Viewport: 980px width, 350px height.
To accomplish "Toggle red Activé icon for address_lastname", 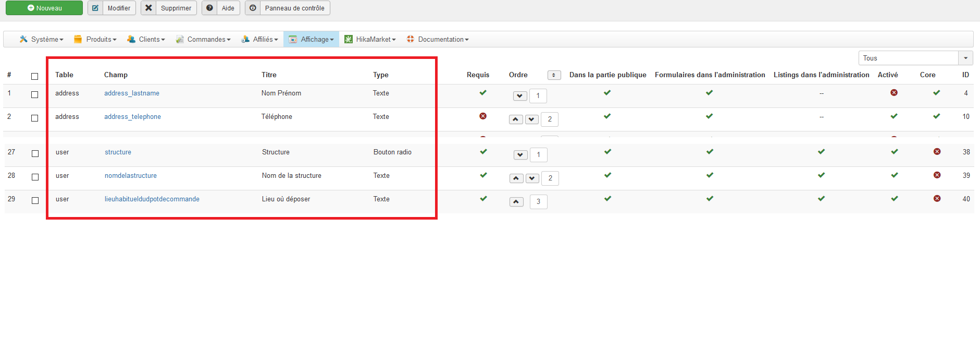I will point(894,92).
